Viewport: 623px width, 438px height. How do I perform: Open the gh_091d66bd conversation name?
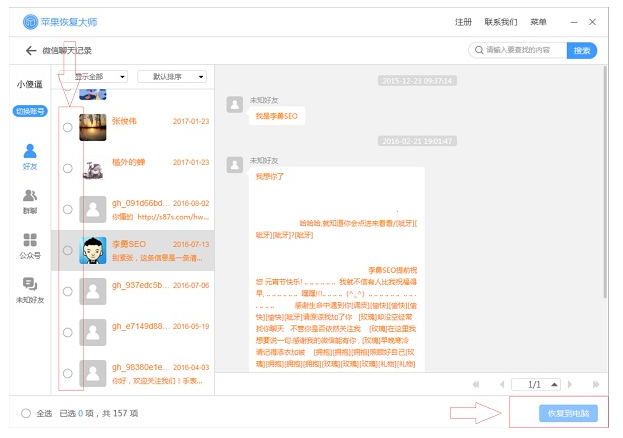140,203
